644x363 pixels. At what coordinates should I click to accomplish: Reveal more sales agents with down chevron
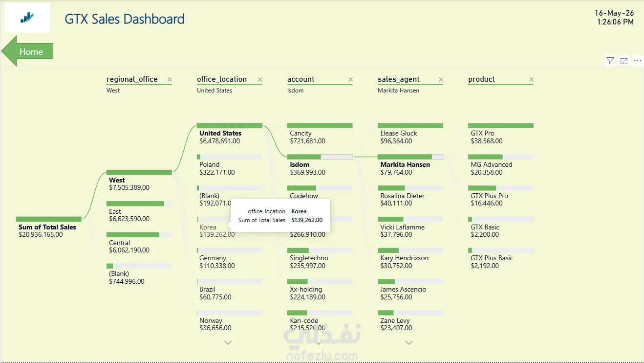click(x=409, y=343)
